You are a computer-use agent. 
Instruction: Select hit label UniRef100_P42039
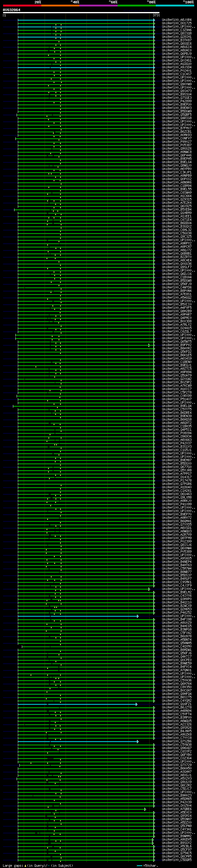177,802
